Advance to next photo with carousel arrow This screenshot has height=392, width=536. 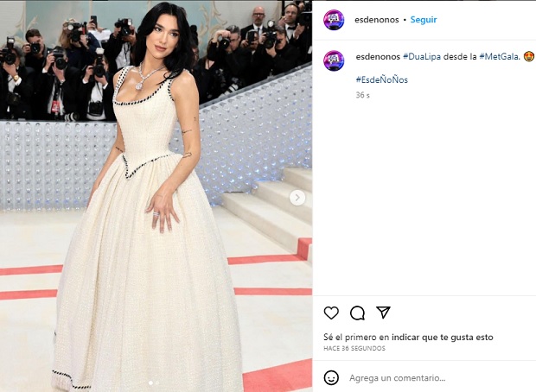pos(297,198)
